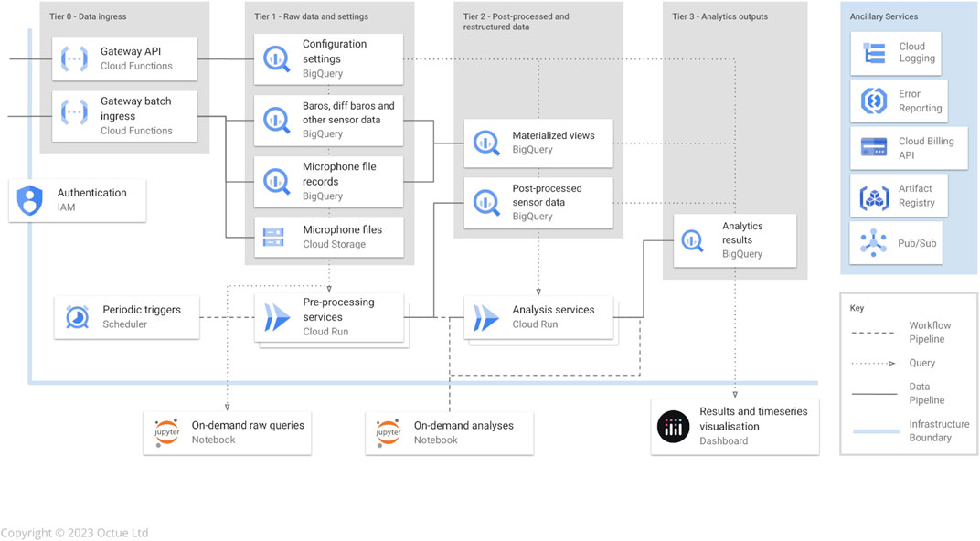Click the Error Reporting icon

pos(874,101)
